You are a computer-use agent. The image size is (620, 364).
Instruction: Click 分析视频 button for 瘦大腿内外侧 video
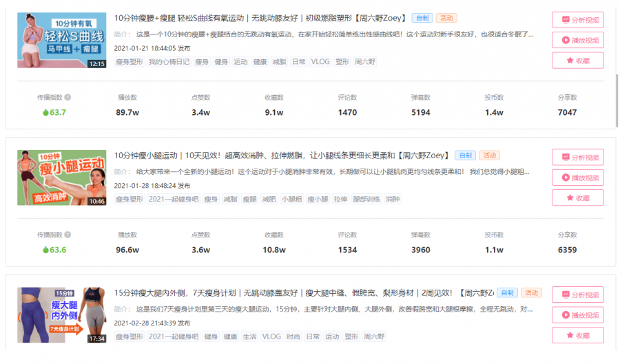pos(578,295)
